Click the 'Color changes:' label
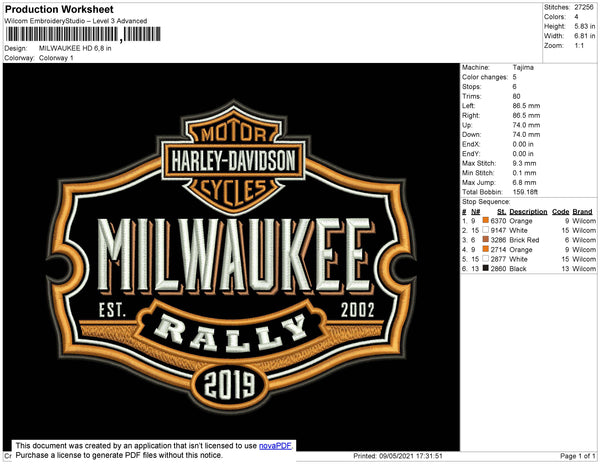Screen dimensions: 600x464 tap(484, 77)
